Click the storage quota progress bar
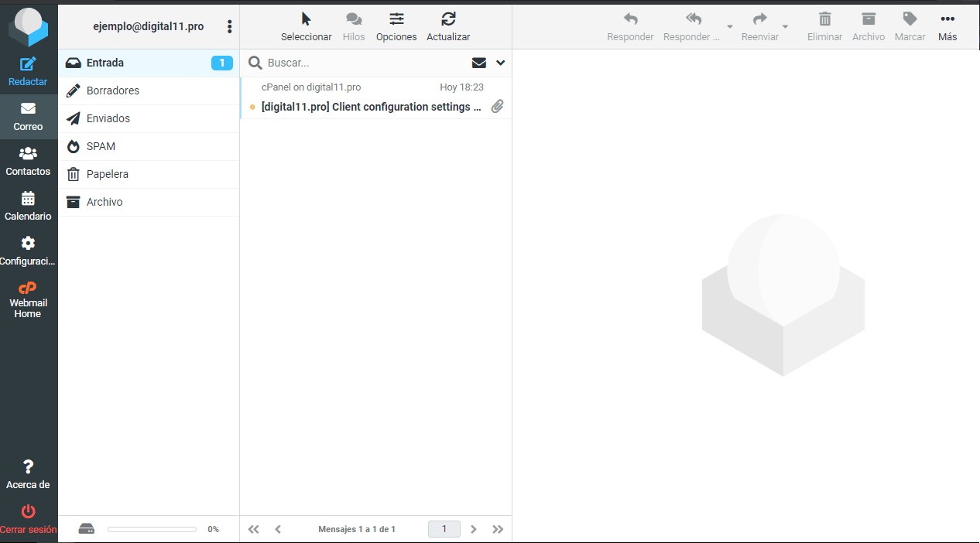 pos(152,529)
